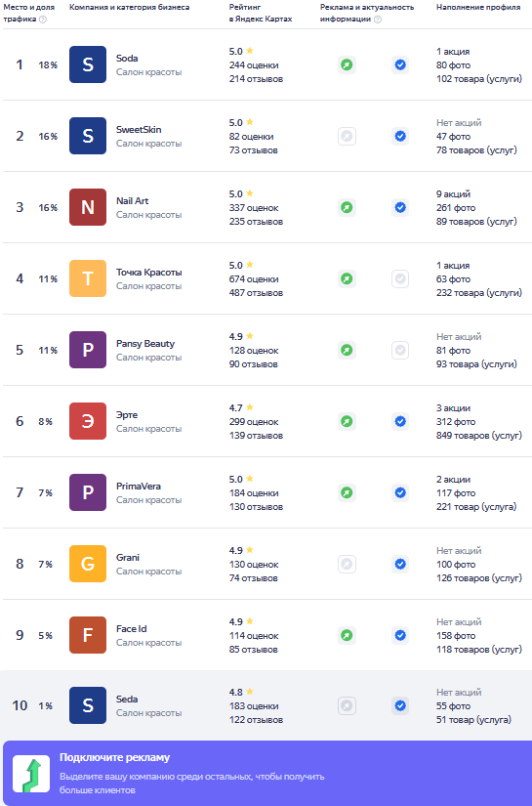Image resolution: width=532 pixels, height=806 pixels.
Task: Open the Soda company logo thumbnail
Action: click(x=88, y=64)
